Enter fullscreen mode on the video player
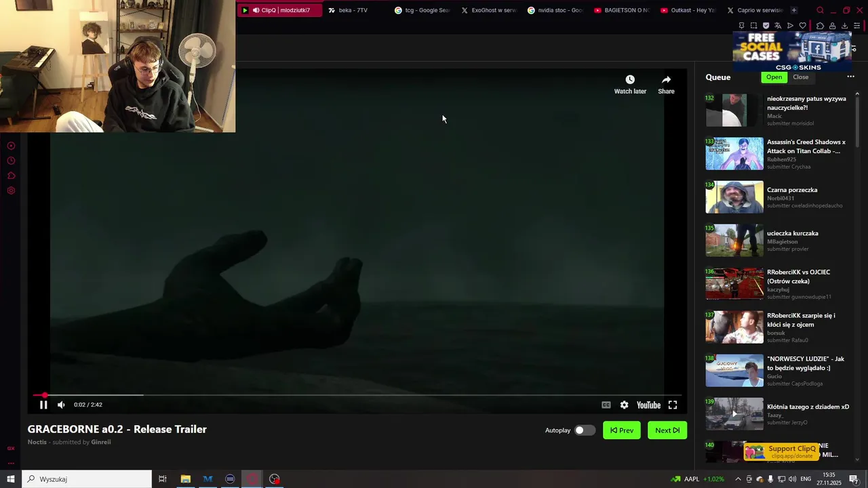 point(673,405)
